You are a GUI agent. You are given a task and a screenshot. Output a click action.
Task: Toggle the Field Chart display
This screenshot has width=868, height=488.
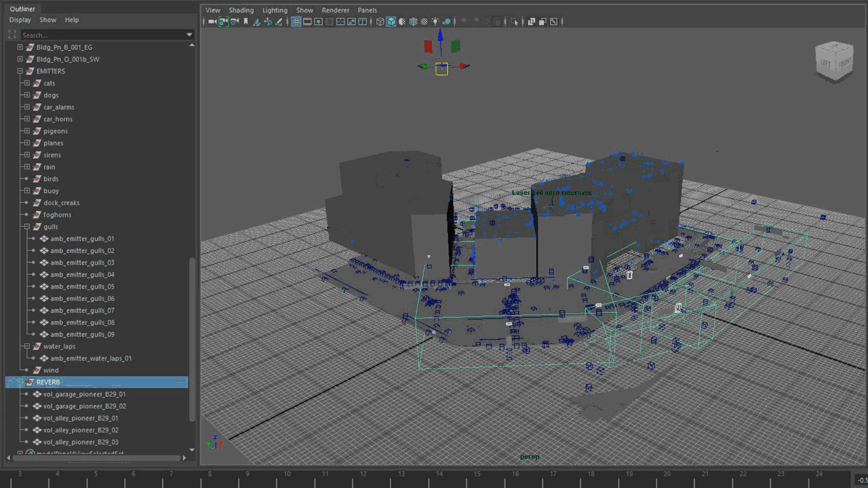(x=340, y=22)
